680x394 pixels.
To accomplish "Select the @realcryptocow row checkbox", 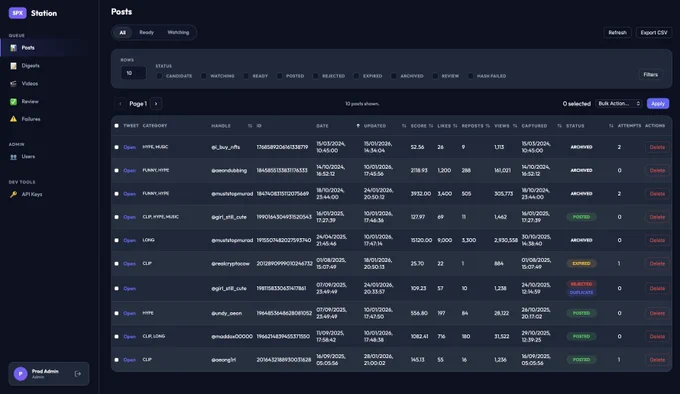I will 116,264.
